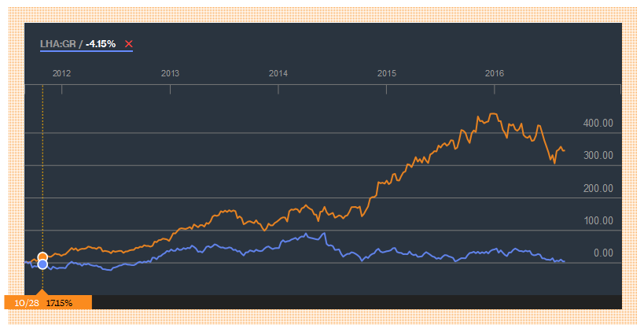Viewport: 644px width, 325px height.
Task: Click the dark scrollbar track below the chart
Action: (x=354, y=302)
